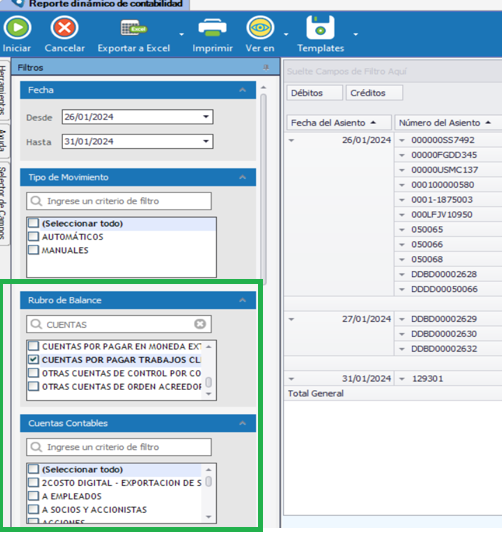Screen dimensions: 502x541
Task: Click the Imprimir printer icon
Action: point(212,28)
